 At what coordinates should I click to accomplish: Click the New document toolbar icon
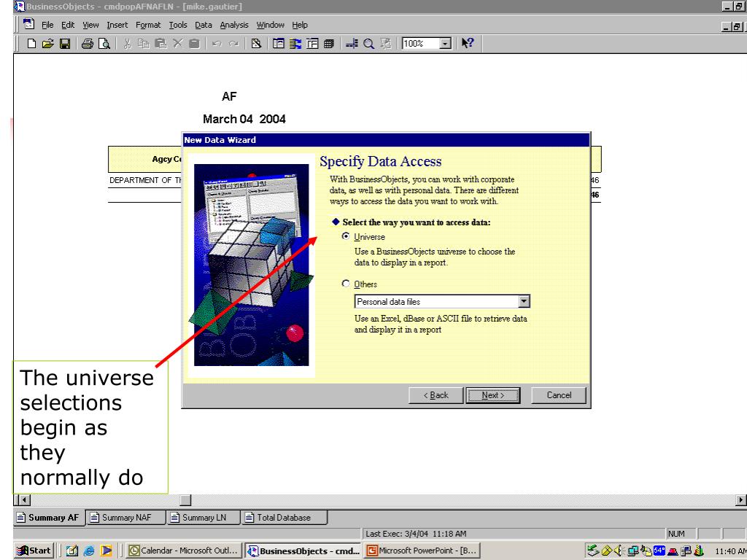31,44
